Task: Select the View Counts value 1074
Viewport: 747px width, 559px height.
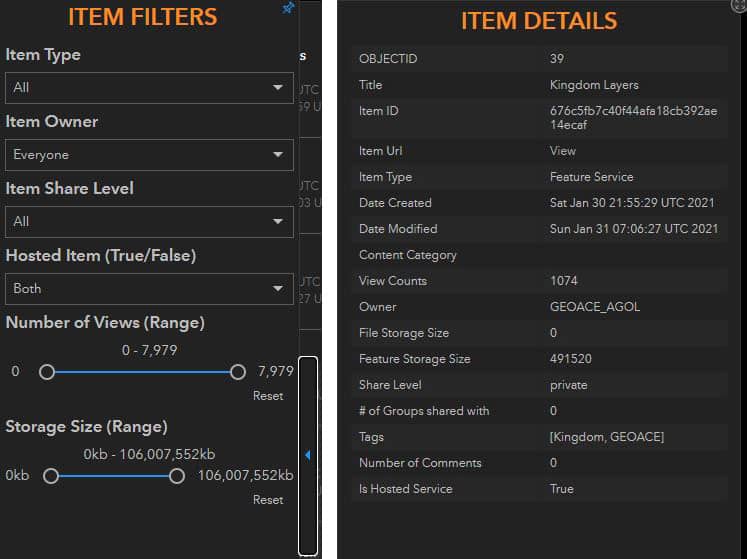Action: tap(564, 281)
